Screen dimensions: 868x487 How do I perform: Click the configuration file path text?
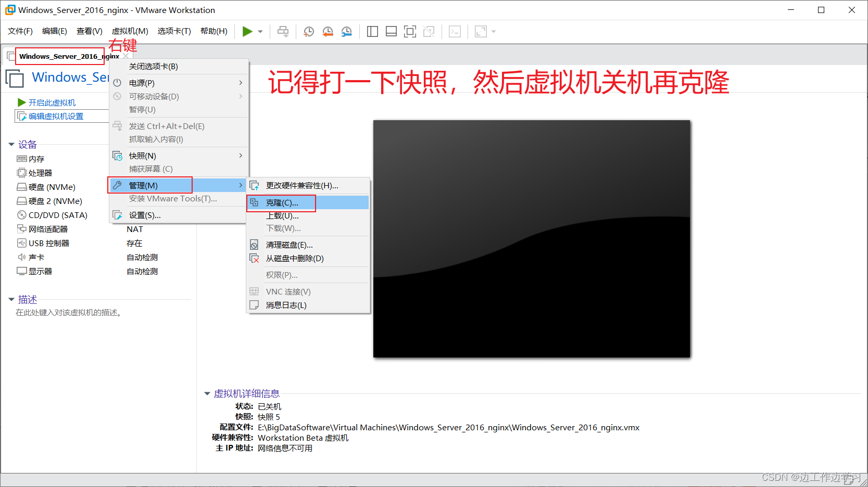pyautogui.click(x=448, y=427)
